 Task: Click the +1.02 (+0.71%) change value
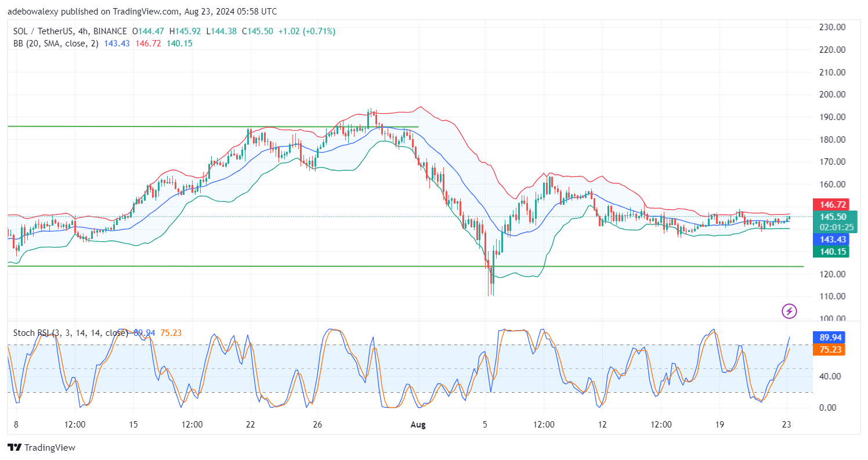click(306, 31)
